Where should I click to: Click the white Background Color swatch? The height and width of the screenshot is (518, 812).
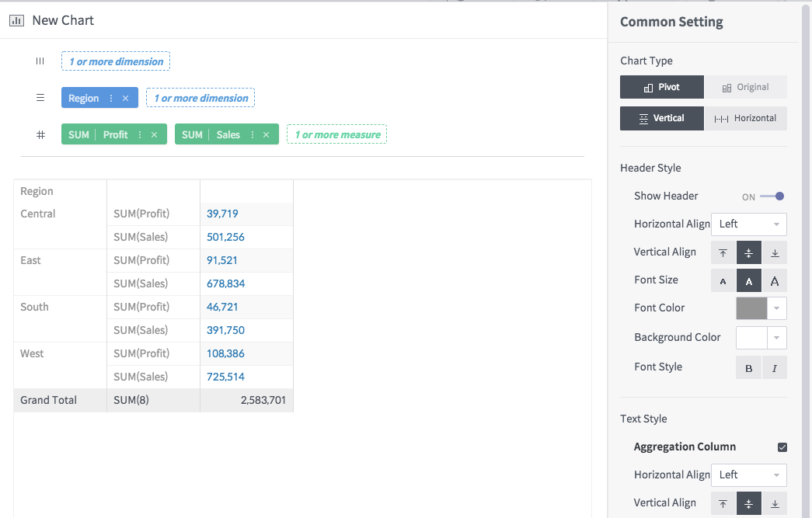point(751,338)
